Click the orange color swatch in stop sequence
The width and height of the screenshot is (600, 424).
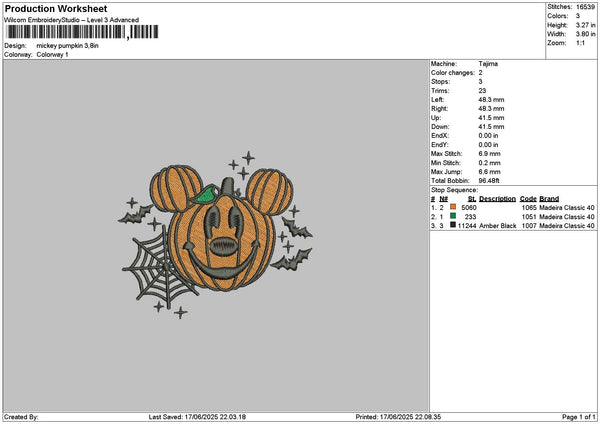coord(453,207)
